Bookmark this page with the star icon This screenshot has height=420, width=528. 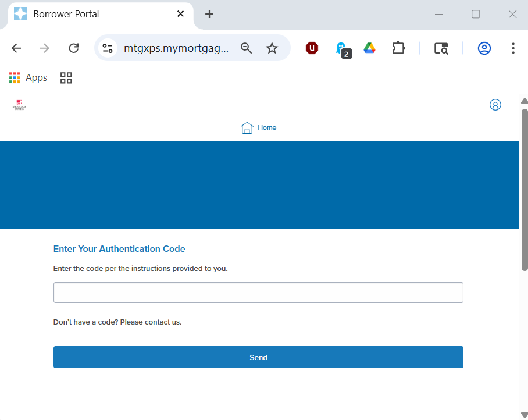pos(272,48)
